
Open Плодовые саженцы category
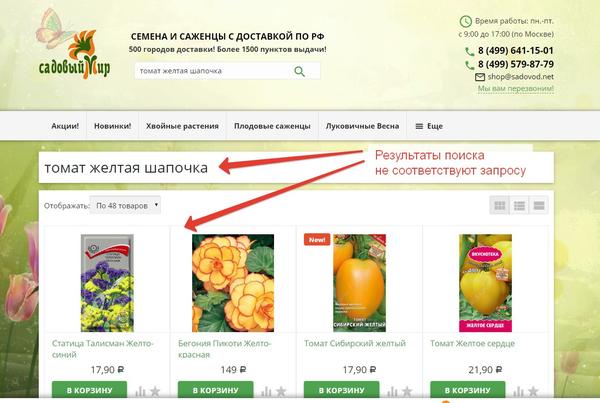point(272,126)
